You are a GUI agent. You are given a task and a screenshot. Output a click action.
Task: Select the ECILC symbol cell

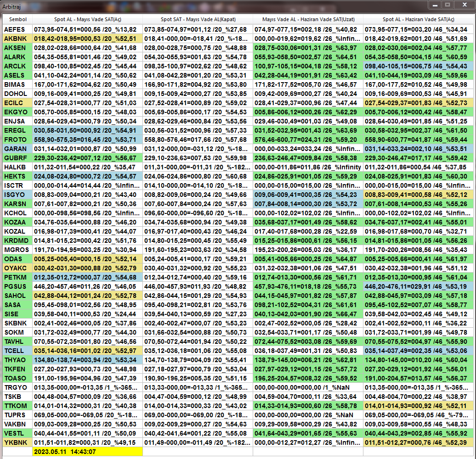click(x=17, y=103)
